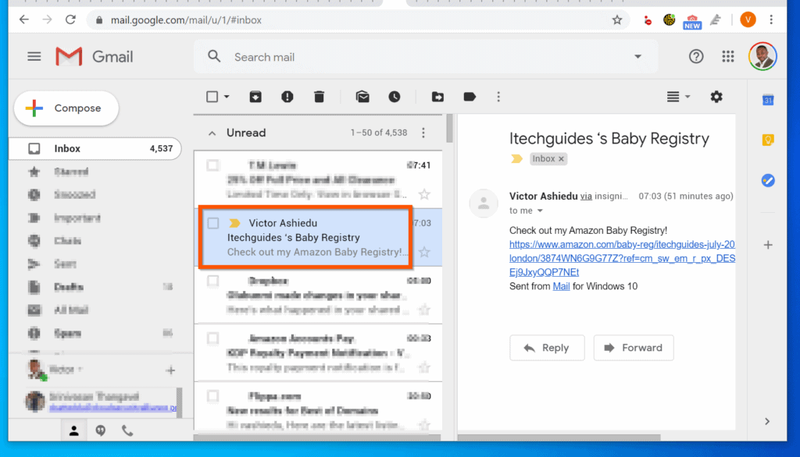Expand the 'to me' recipient details arrow
Screen dimensions: 800x457
(x=540, y=211)
